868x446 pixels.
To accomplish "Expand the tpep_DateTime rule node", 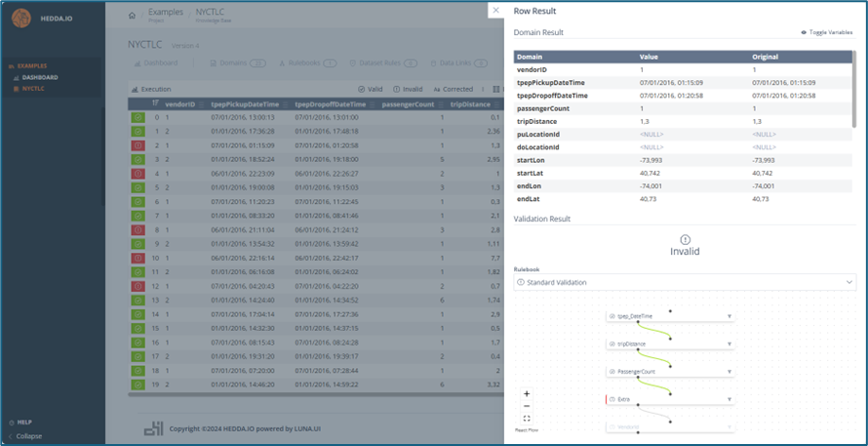I will 729,316.
